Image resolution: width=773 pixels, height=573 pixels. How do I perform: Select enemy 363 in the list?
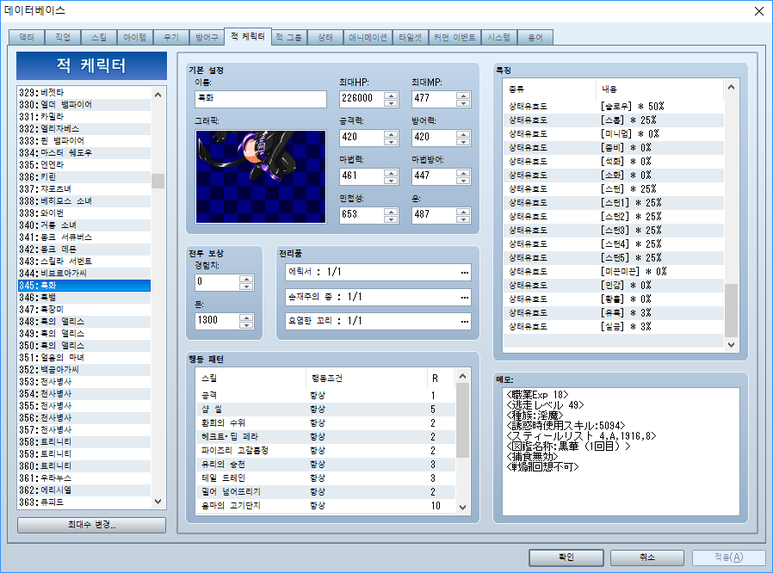pos(84,502)
